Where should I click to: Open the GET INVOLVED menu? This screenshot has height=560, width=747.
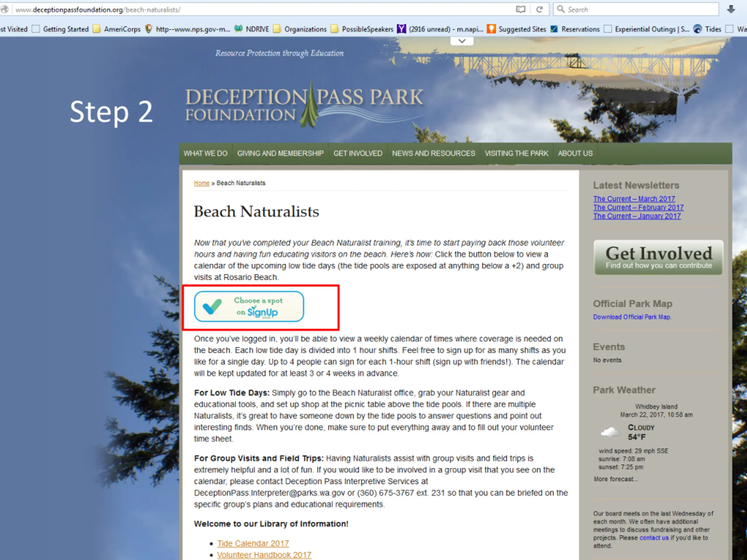(358, 153)
